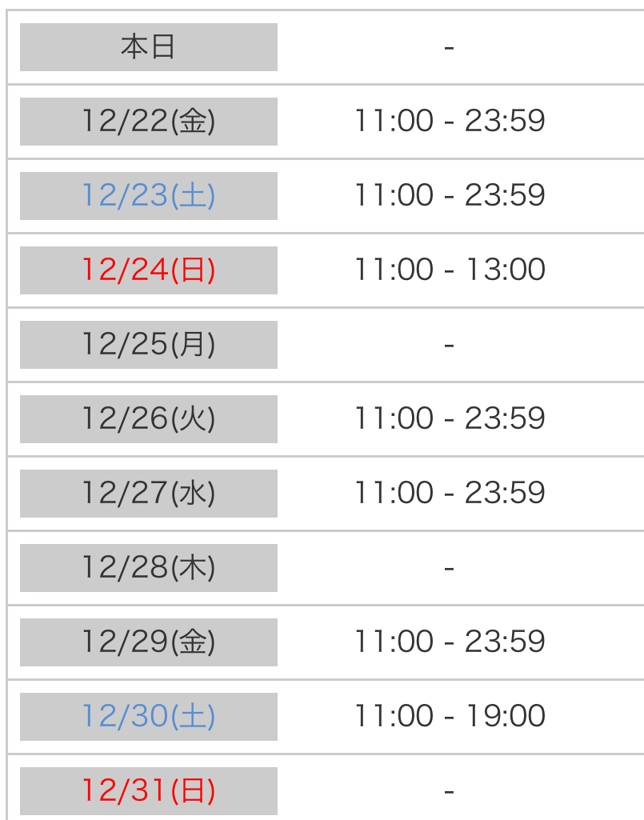Click the 本日 date label
644x820 pixels.
coord(148,47)
